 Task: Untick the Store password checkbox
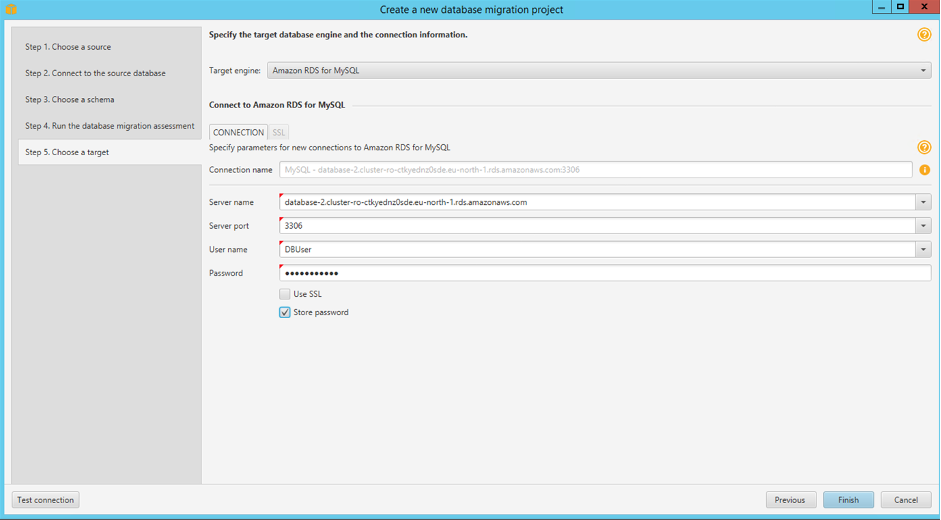(x=284, y=312)
